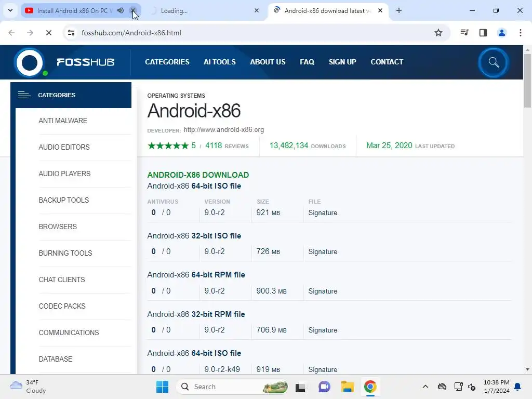Open the muted volume tray icon
The height and width of the screenshot is (399, 532).
pos(472,387)
